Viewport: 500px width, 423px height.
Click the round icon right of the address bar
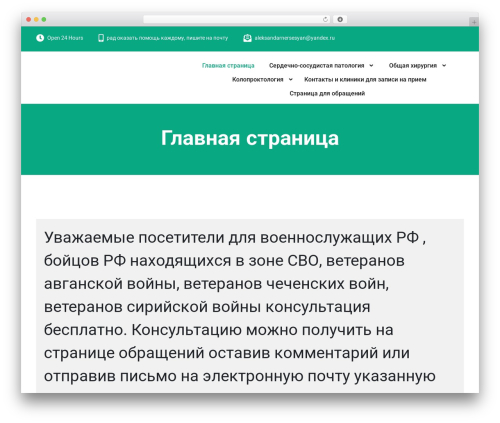pyautogui.click(x=340, y=19)
